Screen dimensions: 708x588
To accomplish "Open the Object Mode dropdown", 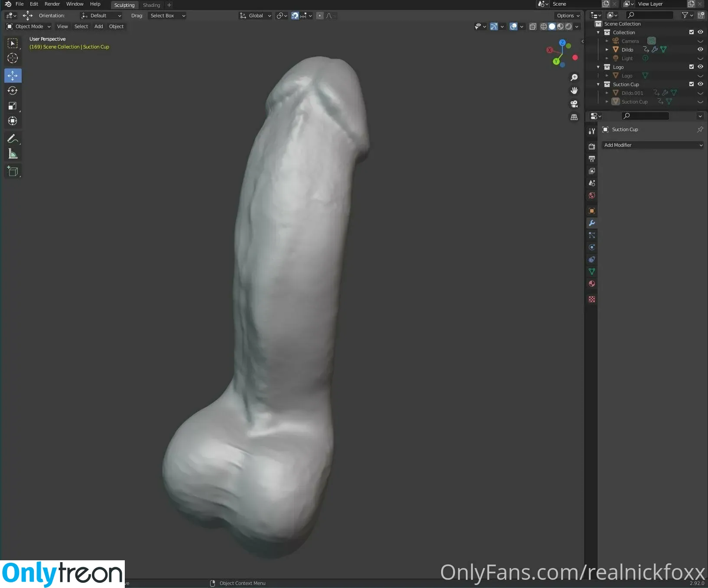I will coord(29,26).
